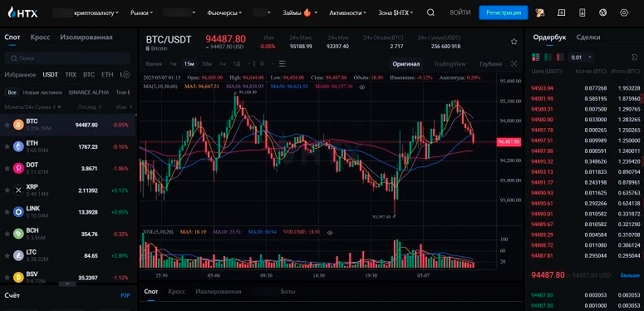
Task: Click the LINK coin icon in market list
Action: pyautogui.click(x=18, y=211)
